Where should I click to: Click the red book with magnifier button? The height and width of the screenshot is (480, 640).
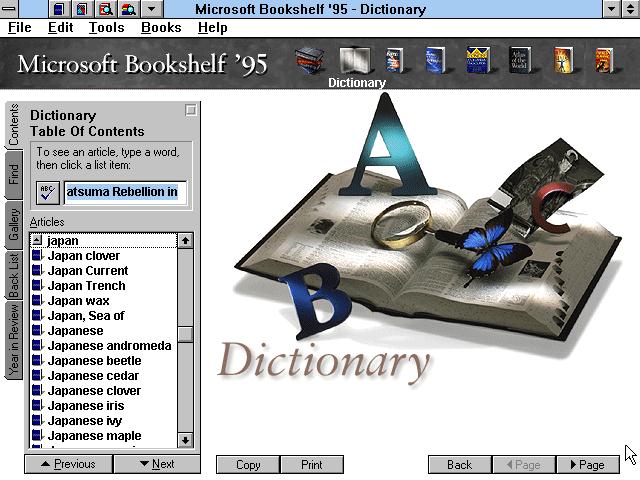tap(105, 9)
